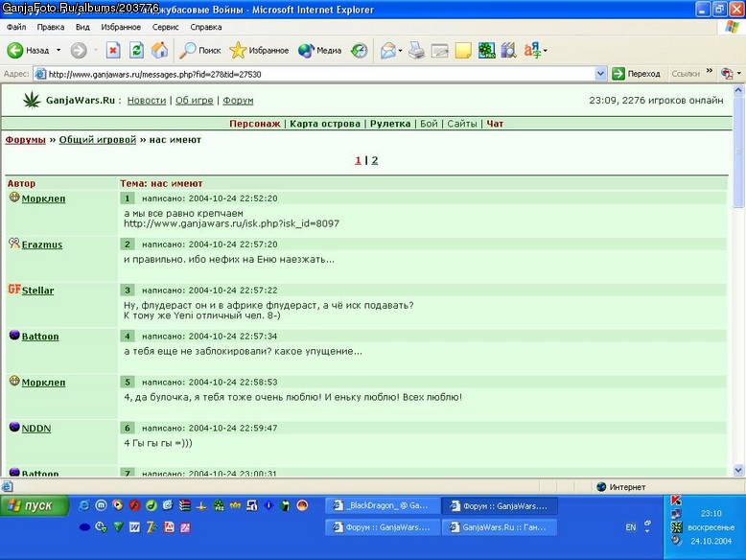The image size is (746, 560).
Task: Open the Избранное favorites star button
Action: click(x=259, y=50)
